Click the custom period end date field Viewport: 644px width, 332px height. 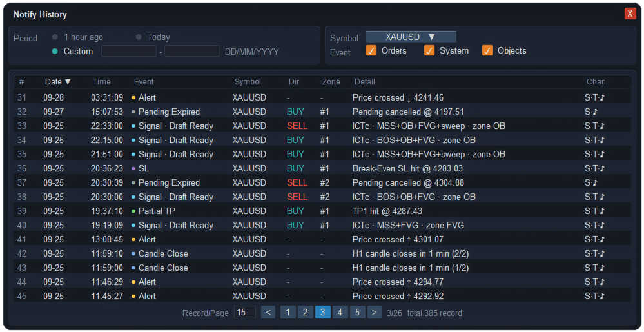click(192, 52)
